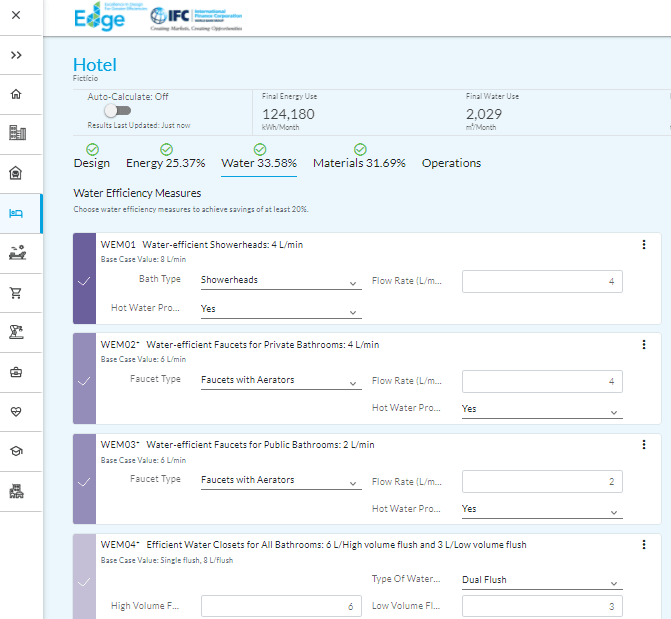Select the shopping cart retail icon
671x619 pixels.
click(16, 293)
